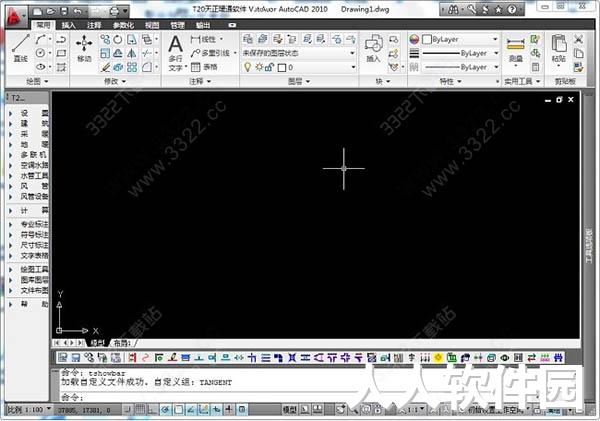Screen dimensions: 600x421
Task: Switch to the 输出 ribbon tab
Action: tap(203, 25)
